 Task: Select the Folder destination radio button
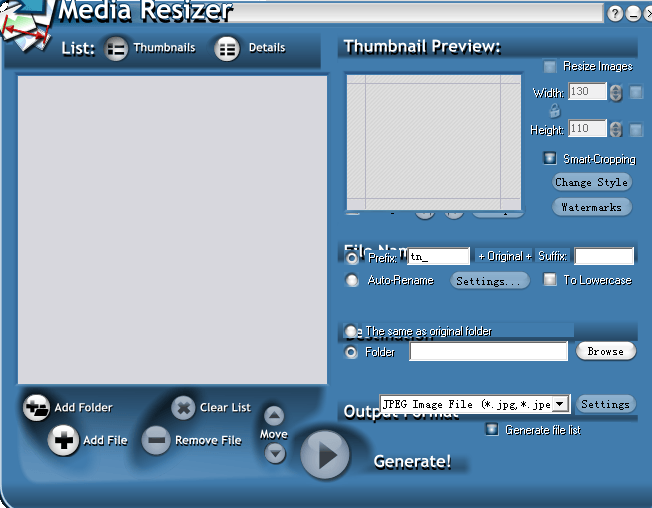351,353
